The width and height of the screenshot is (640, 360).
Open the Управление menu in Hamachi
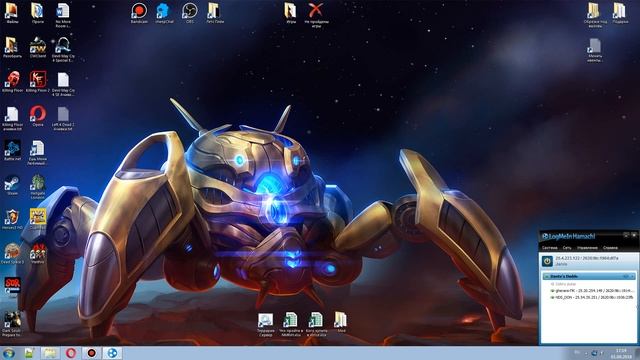[x=587, y=247]
